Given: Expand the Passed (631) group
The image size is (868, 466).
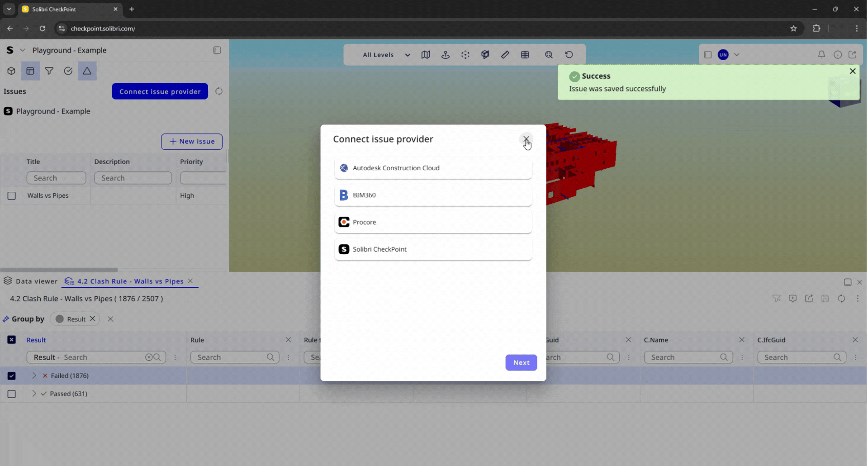Looking at the screenshot, I should [x=34, y=394].
